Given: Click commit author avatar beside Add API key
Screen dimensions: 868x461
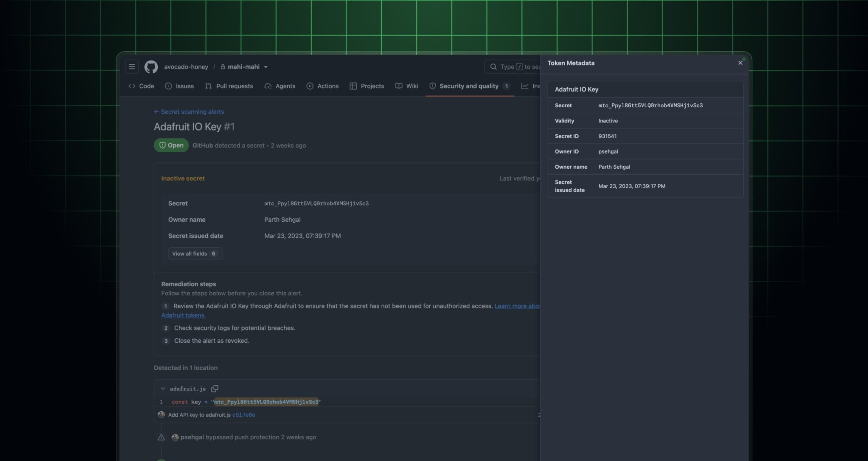Looking at the screenshot, I should [x=161, y=415].
